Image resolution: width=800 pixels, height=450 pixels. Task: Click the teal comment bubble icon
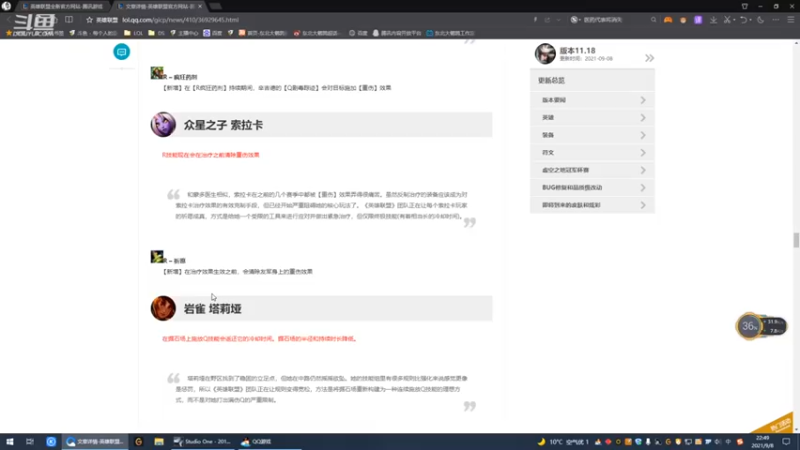click(x=121, y=52)
